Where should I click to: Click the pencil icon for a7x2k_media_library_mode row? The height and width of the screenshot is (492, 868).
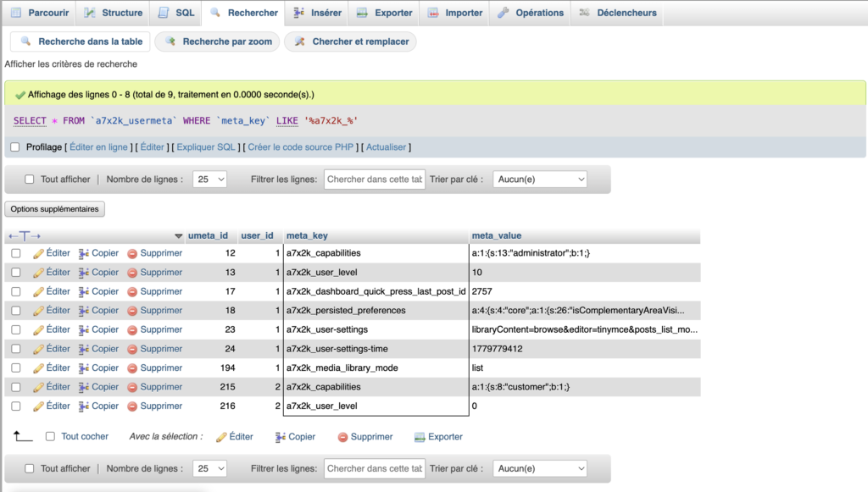pyautogui.click(x=38, y=368)
